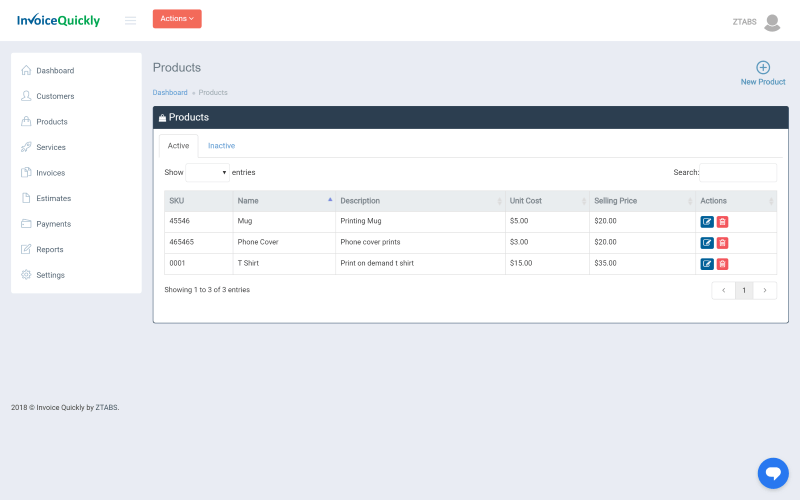Viewport: 800px width, 500px height.
Task: Click the New Product plus icon
Action: point(763,68)
